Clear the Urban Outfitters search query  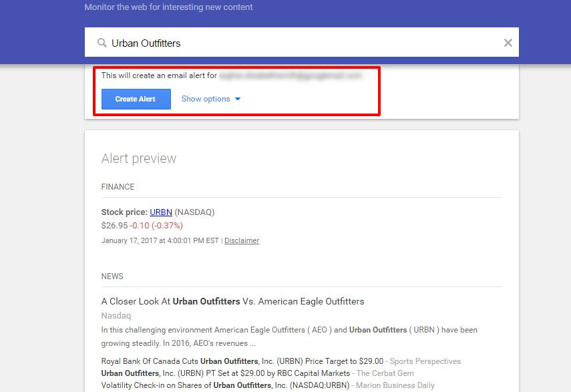508,43
